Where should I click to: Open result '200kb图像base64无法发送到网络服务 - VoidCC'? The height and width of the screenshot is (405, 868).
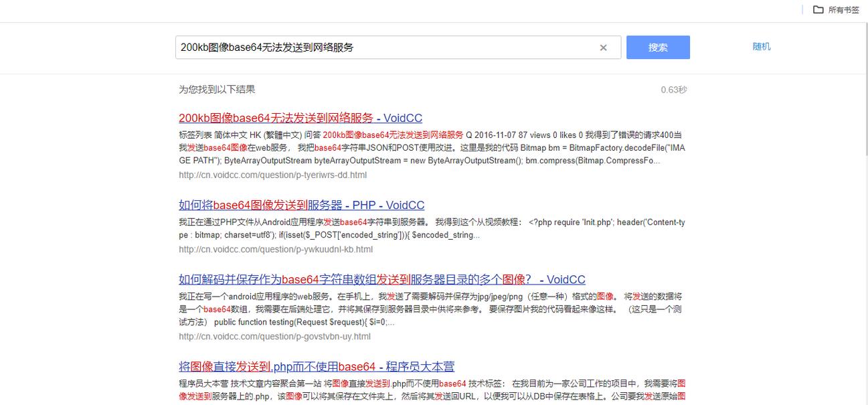300,118
